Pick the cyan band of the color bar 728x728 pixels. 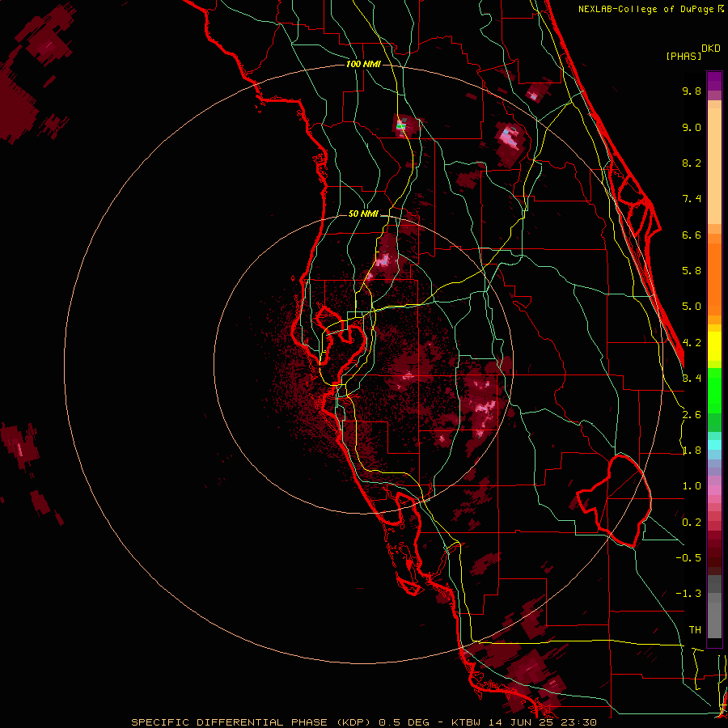tap(714, 445)
